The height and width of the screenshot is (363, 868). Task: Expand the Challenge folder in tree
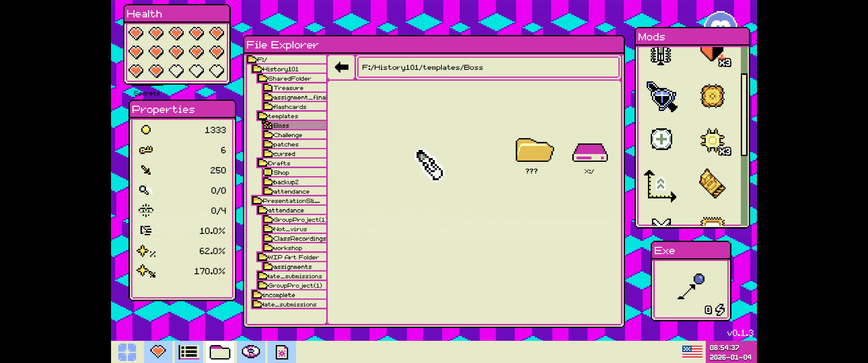point(287,135)
